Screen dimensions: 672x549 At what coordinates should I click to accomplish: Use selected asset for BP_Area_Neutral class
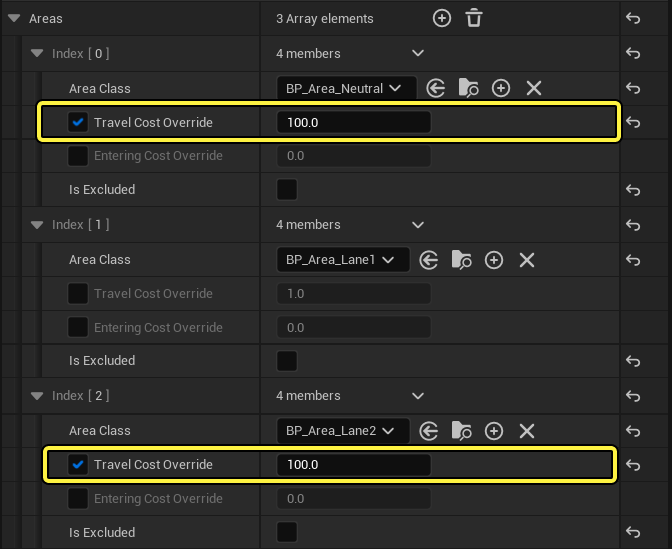pyautogui.click(x=436, y=89)
